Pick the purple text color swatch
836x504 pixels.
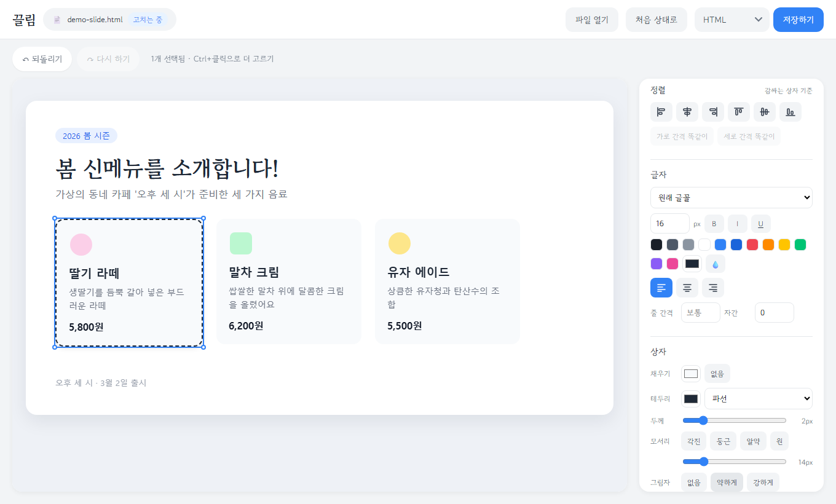coord(657,264)
